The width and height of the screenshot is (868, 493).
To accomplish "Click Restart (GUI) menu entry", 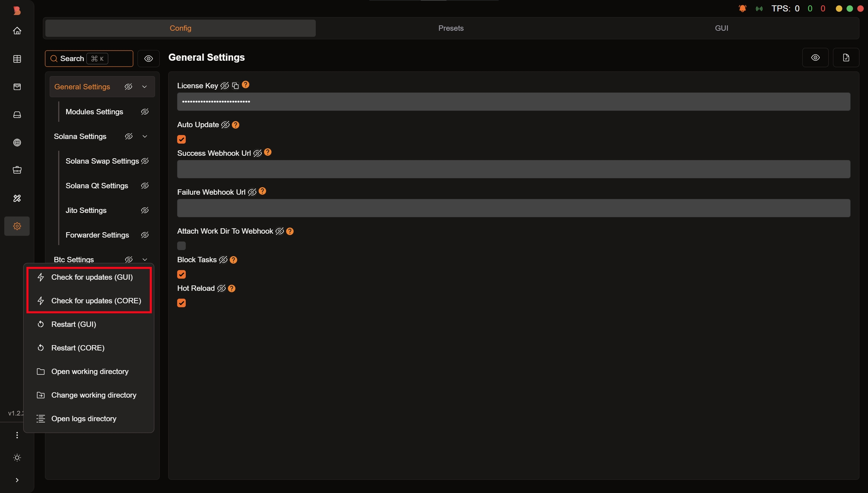I will coord(74,324).
